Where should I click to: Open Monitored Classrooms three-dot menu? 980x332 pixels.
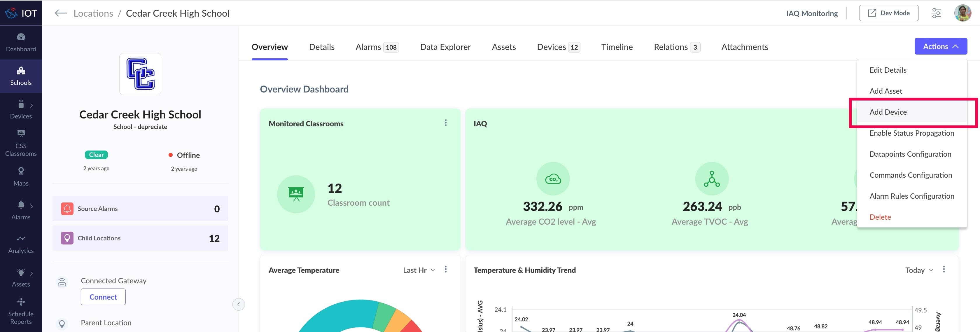(x=445, y=123)
